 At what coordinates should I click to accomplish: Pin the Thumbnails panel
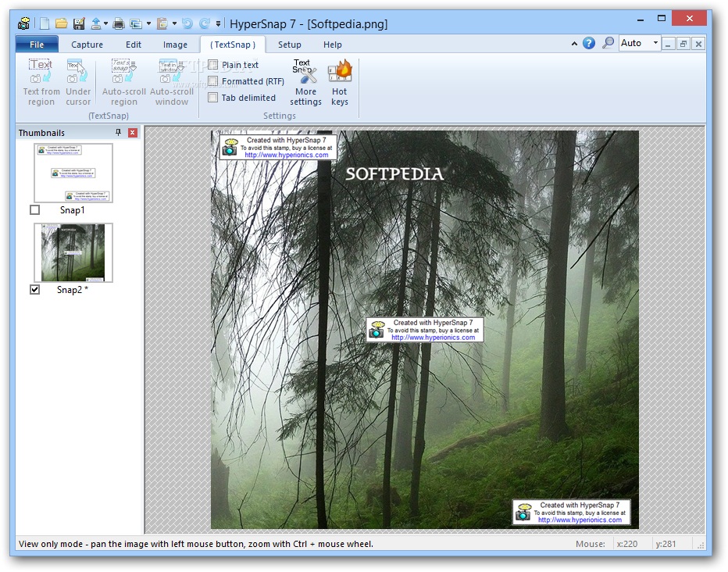pyautogui.click(x=119, y=133)
